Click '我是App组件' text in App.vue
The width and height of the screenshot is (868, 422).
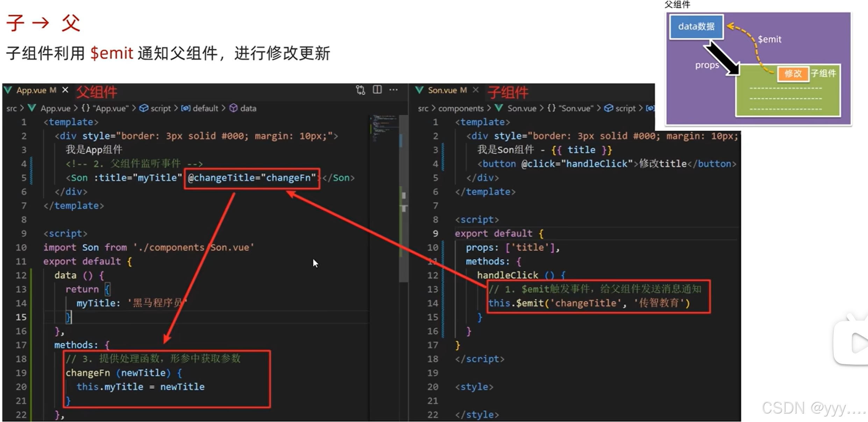click(x=94, y=150)
